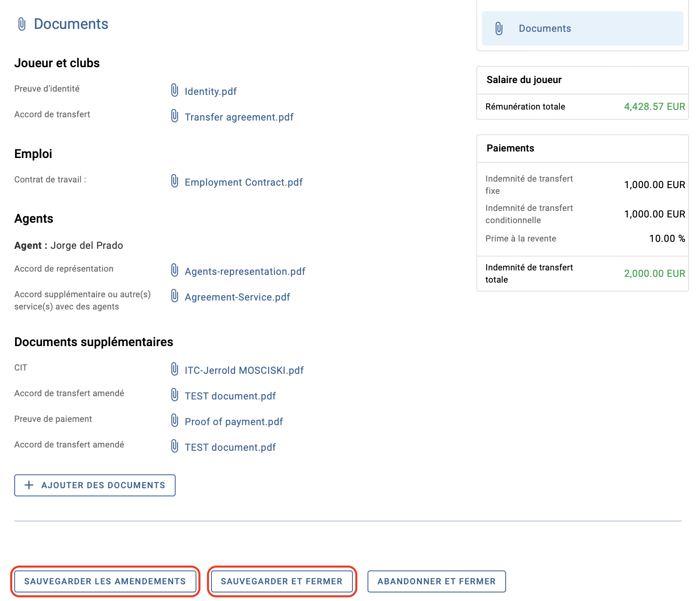Click Sauvegarder les amendements button

coord(105,581)
